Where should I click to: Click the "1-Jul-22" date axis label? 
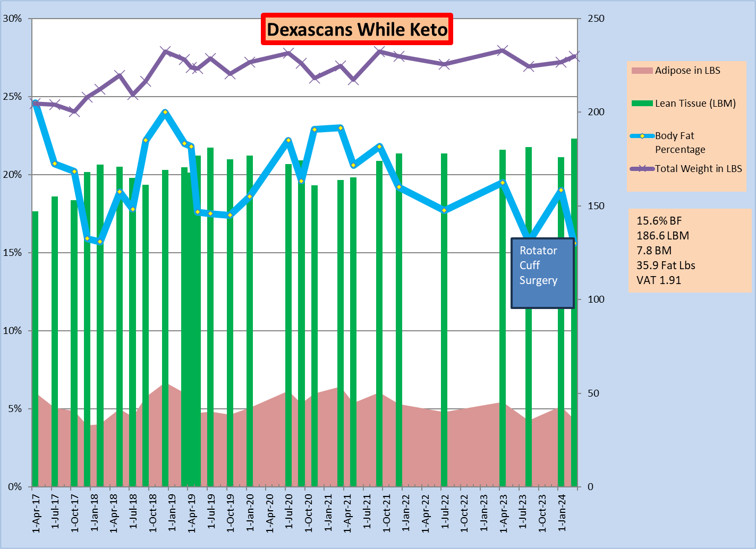445,512
